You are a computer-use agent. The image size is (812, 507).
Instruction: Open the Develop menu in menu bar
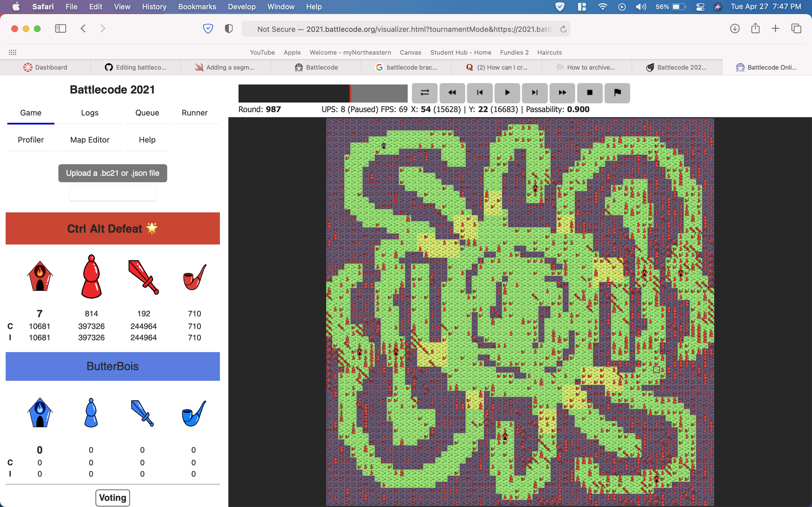tap(241, 7)
